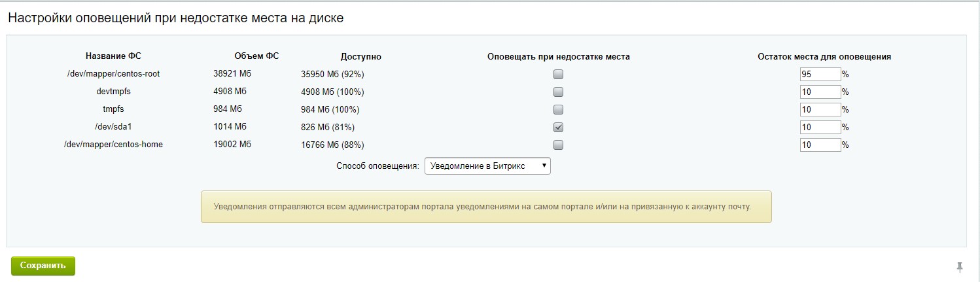Click the 'Сохранить' button
The height and width of the screenshot is (282, 980).
(43, 266)
